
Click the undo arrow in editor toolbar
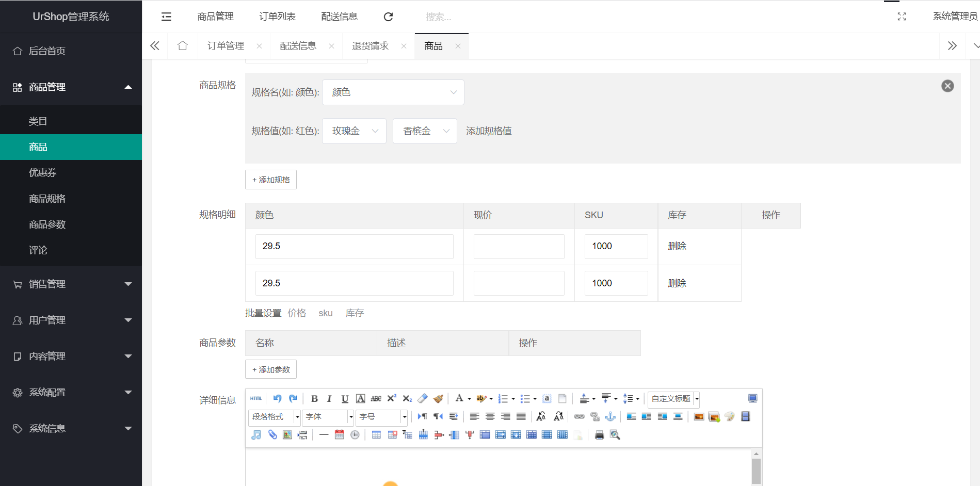pos(277,399)
